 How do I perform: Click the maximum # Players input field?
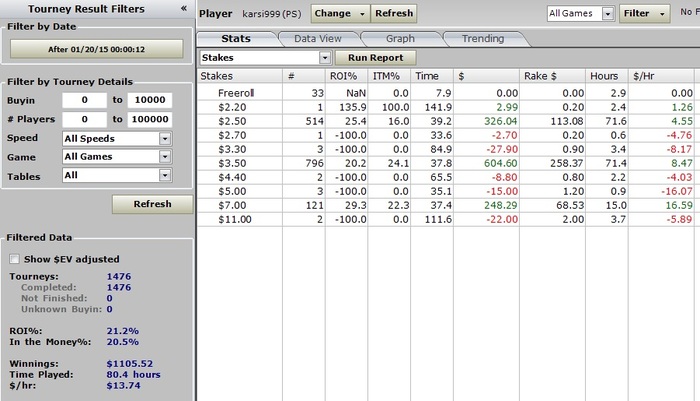point(149,118)
